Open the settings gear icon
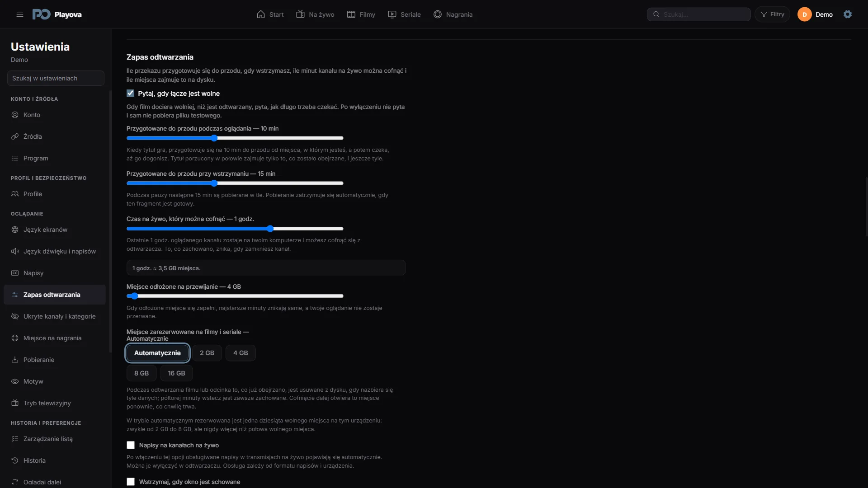This screenshot has height=488, width=868. click(848, 14)
